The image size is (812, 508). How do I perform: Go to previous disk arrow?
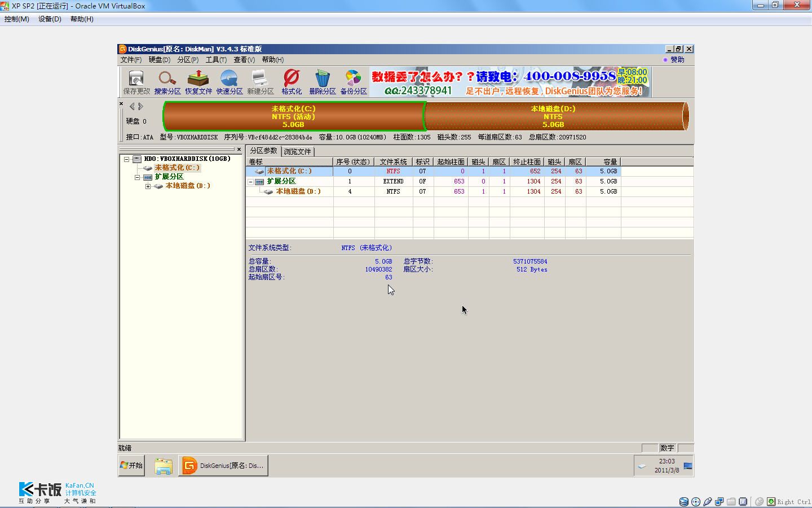[132, 106]
